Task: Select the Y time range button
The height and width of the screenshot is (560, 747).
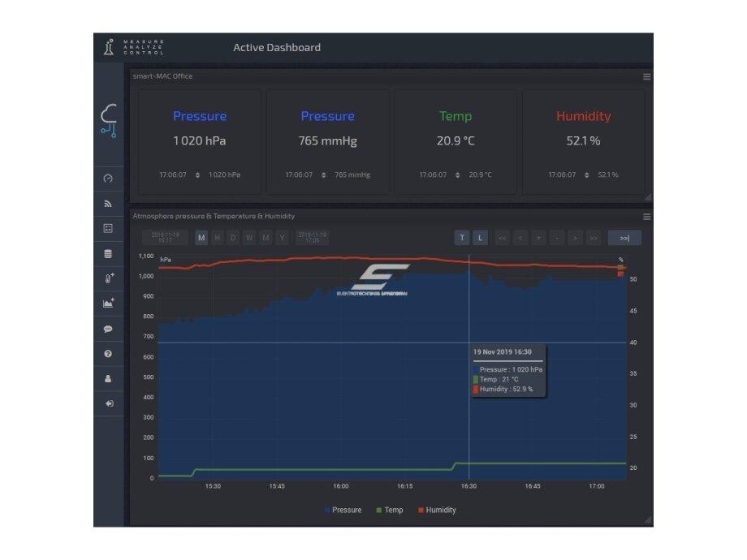Action: pyautogui.click(x=282, y=238)
